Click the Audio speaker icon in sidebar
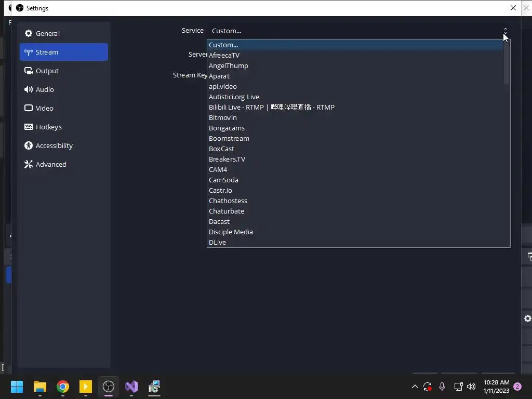 (29, 89)
